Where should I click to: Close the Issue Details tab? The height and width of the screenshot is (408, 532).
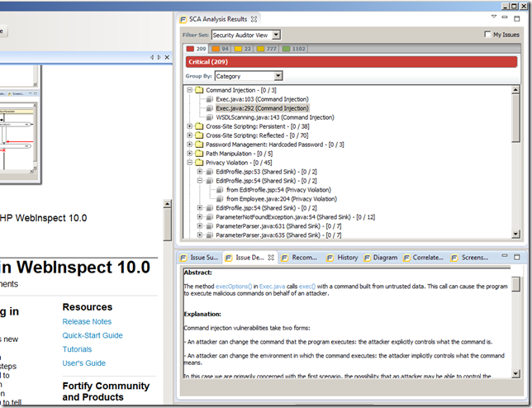(x=271, y=258)
